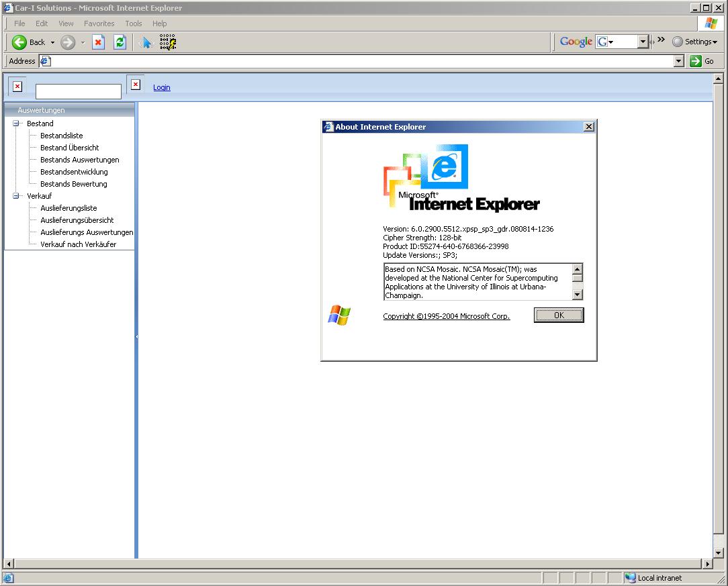Collapse the Bestand tree node
The width and height of the screenshot is (728, 586).
pos(16,124)
